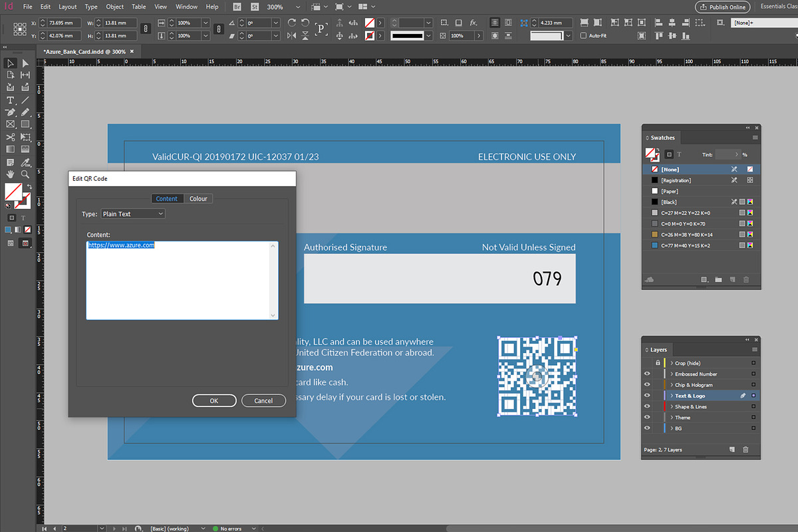This screenshot has height=532, width=798.
Task: Expand the Shape & Lines layer
Action: click(672, 406)
